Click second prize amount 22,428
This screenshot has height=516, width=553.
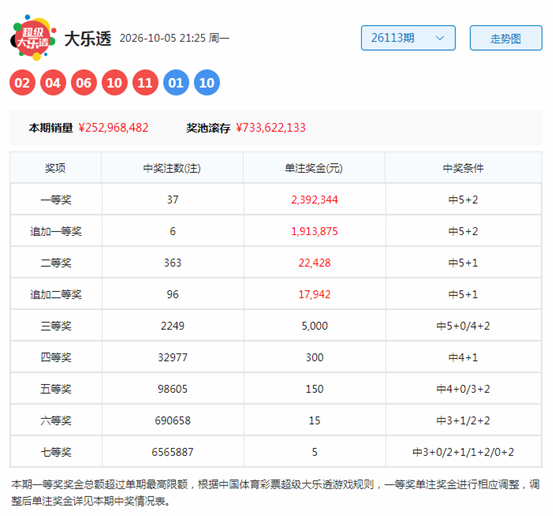(x=314, y=263)
